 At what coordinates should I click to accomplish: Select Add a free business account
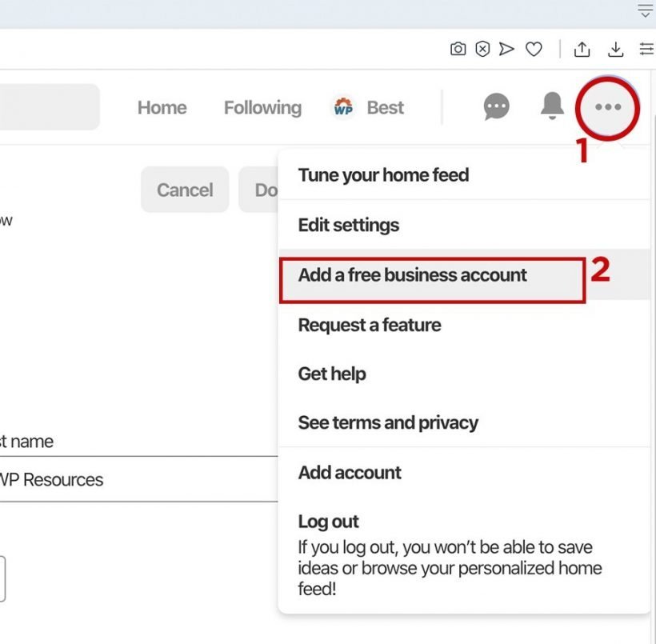click(463, 275)
